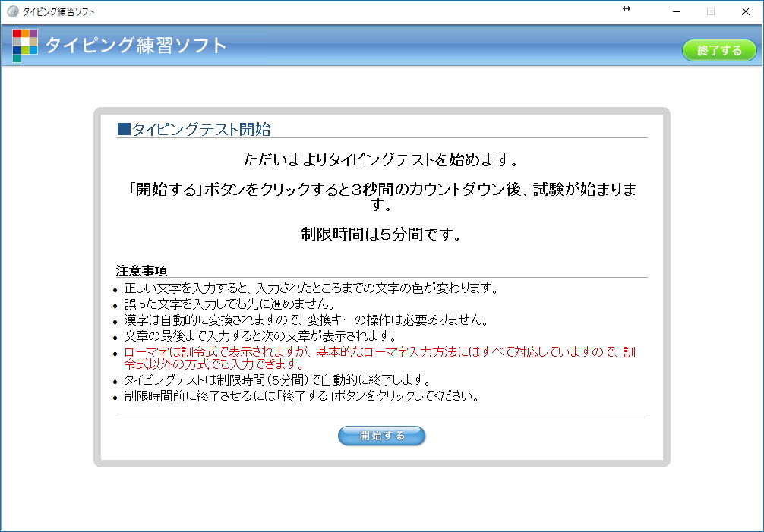Click the red warning text about ローマ字 input

click(380, 357)
